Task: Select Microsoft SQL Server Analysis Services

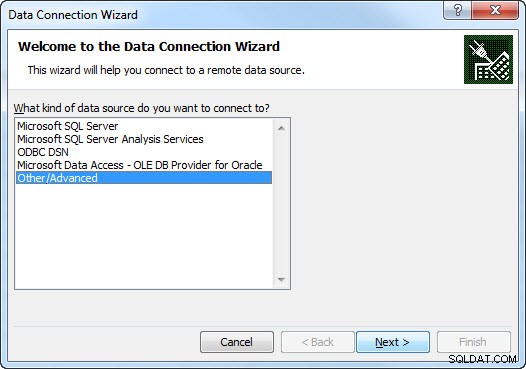Action: coord(110,139)
